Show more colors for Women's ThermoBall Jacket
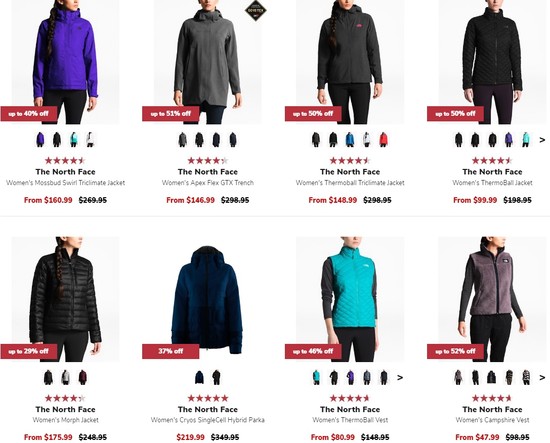 (x=542, y=140)
